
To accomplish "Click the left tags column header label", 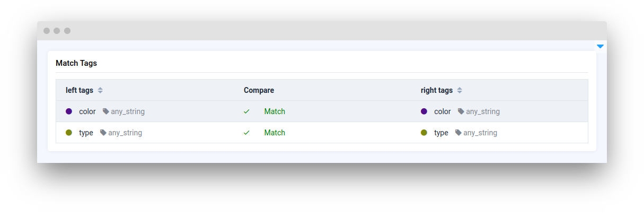I will click(x=80, y=90).
